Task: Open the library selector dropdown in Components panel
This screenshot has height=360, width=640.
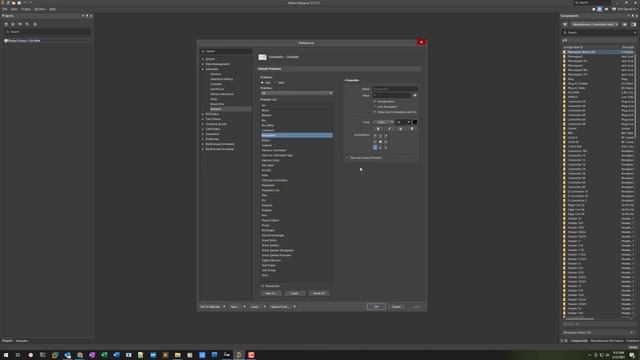Action: (595, 24)
